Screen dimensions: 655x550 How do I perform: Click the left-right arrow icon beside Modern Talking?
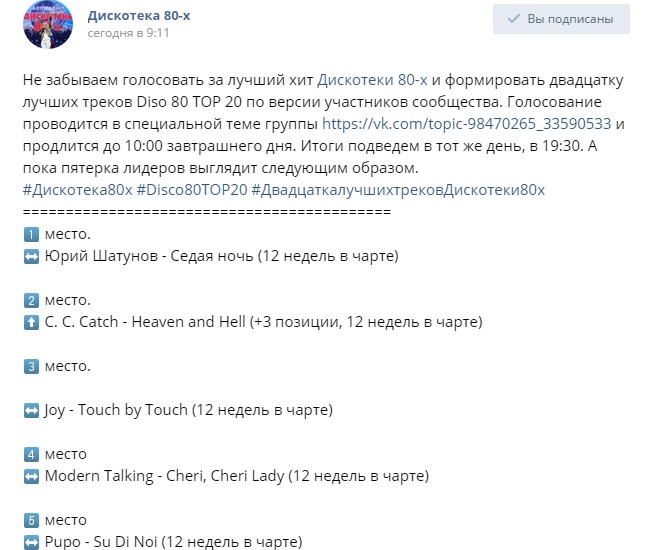[x=31, y=476]
